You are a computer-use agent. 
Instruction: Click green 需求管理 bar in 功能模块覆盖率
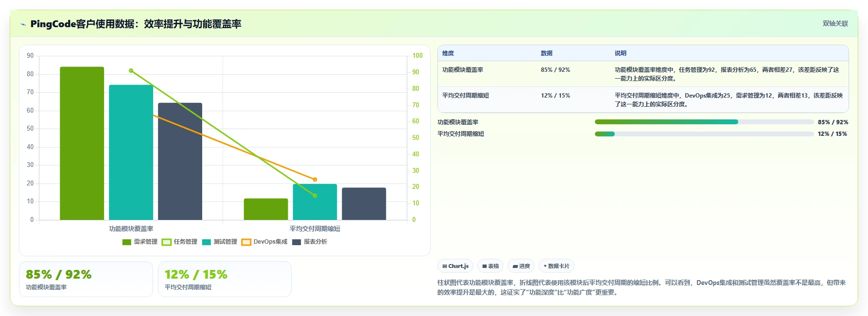point(82,143)
